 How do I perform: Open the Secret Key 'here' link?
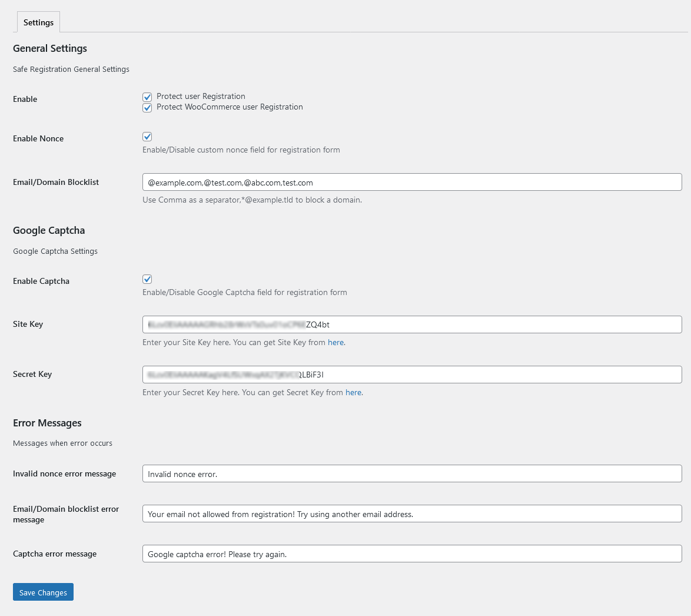coord(353,392)
